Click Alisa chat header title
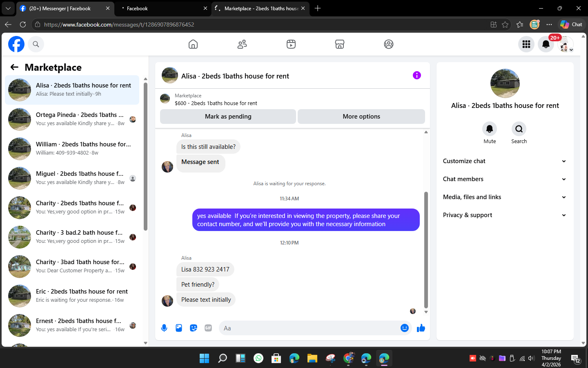Image resolution: width=588 pixels, height=368 pixels. (x=235, y=76)
